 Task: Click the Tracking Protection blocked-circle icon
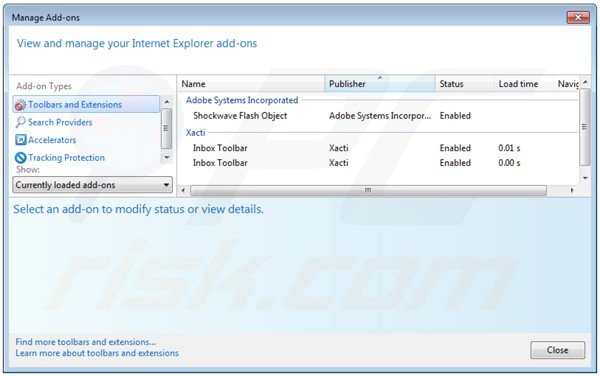21,158
